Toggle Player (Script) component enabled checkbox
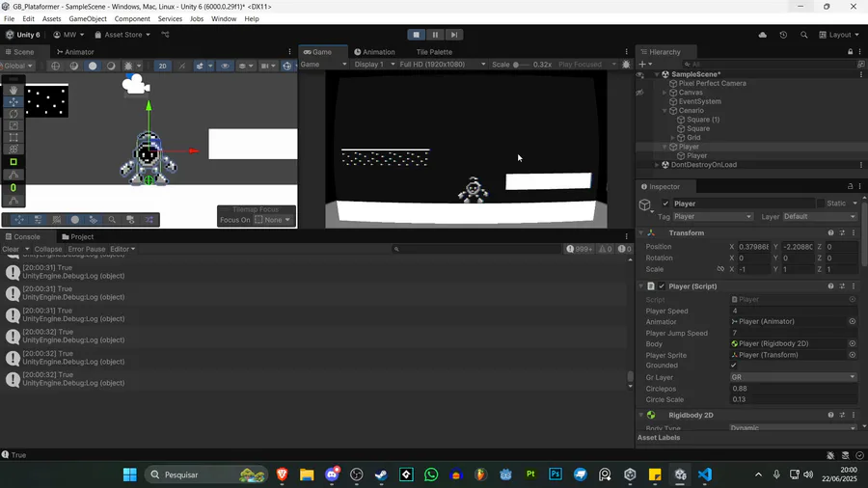The width and height of the screenshot is (868, 488). tap(662, 286)
